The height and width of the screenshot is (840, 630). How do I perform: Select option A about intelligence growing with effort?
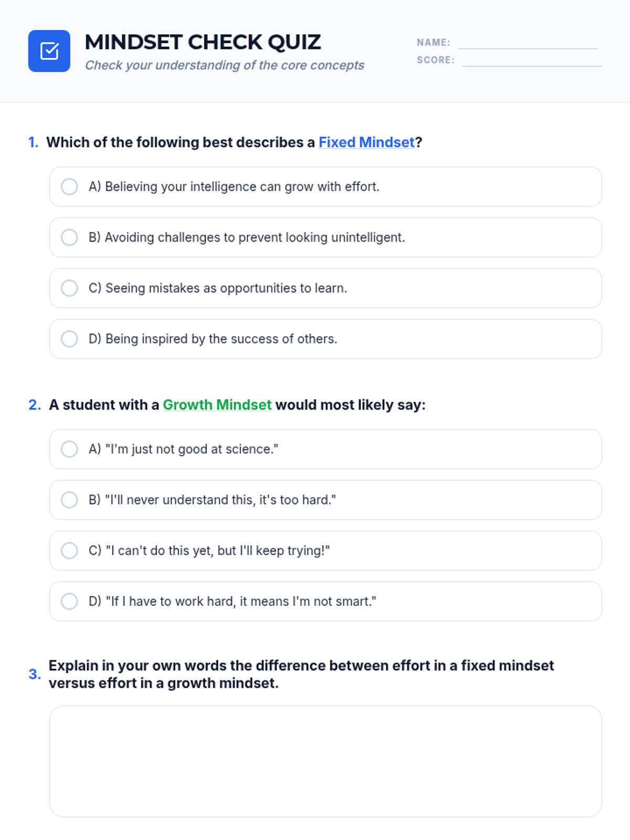pos(69,186)
